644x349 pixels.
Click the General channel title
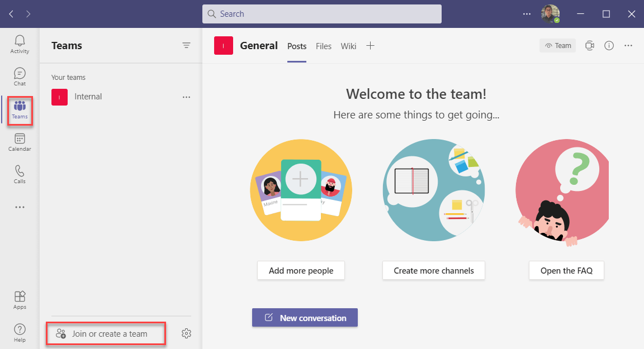pos(259,46)
